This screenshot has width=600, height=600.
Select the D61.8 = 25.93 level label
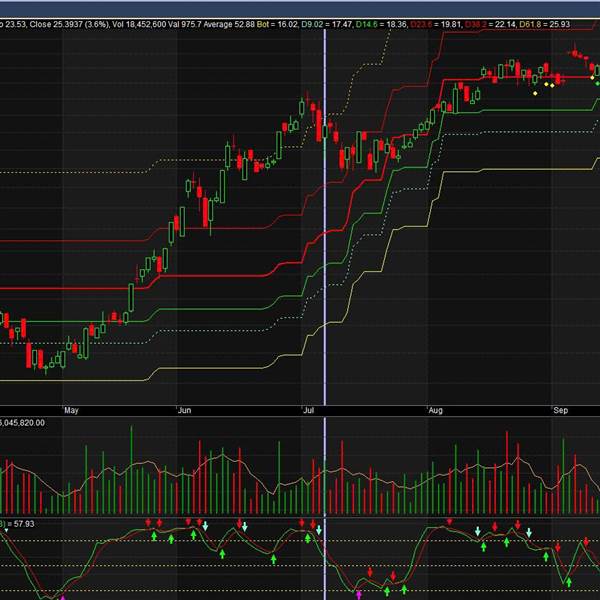(545, 24)
